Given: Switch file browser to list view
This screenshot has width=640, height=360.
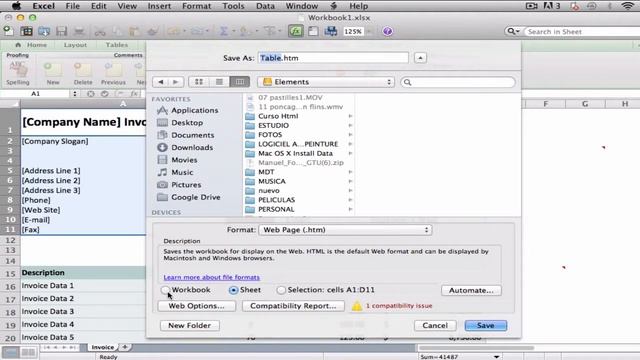Looking at the screenshot, I should (219, 82).
